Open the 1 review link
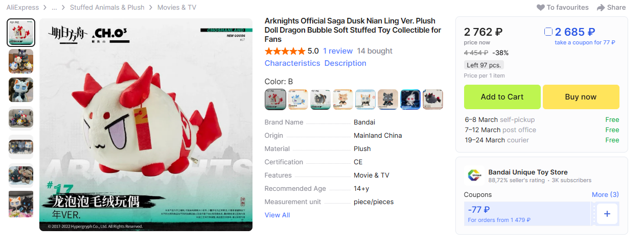Screen dimensions: 644x250 338,51
